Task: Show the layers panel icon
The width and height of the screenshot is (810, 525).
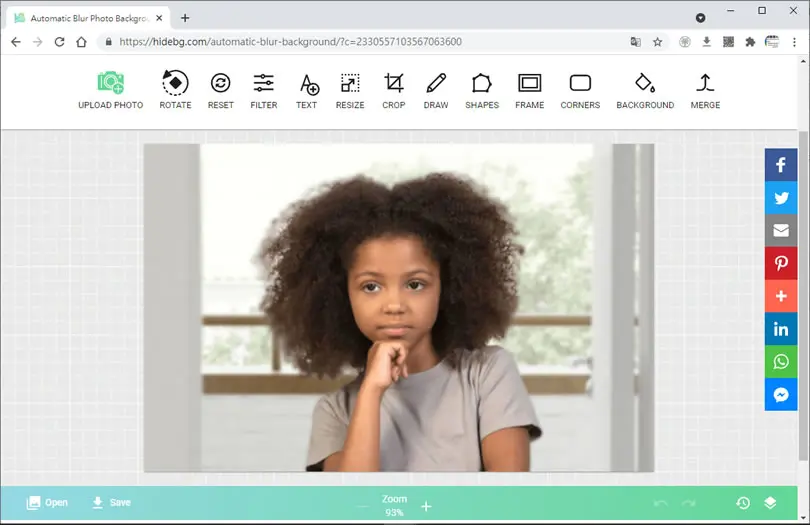Action: (770, 503)
